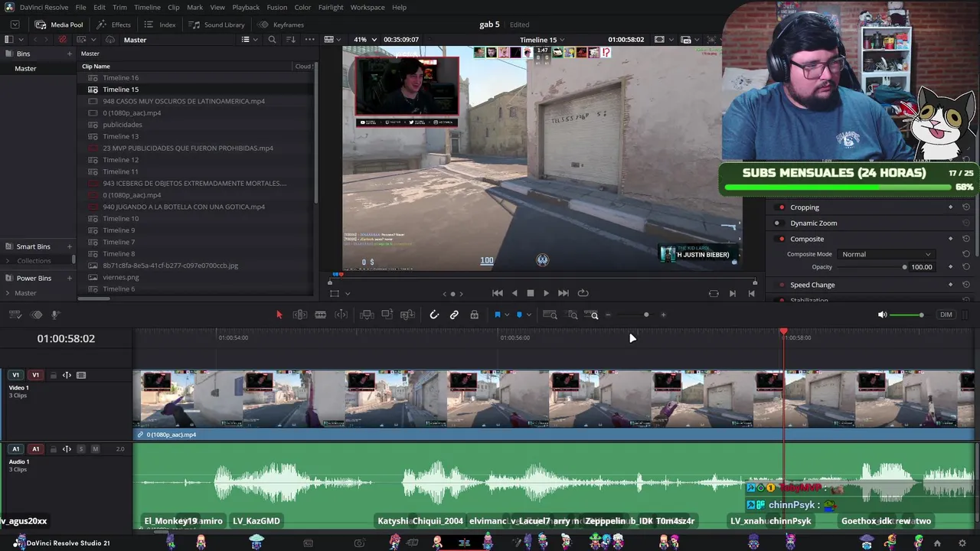Screen dimensions: 980x551
Task: Jump to last frame of timeline
Action: (x=563, y=293)
